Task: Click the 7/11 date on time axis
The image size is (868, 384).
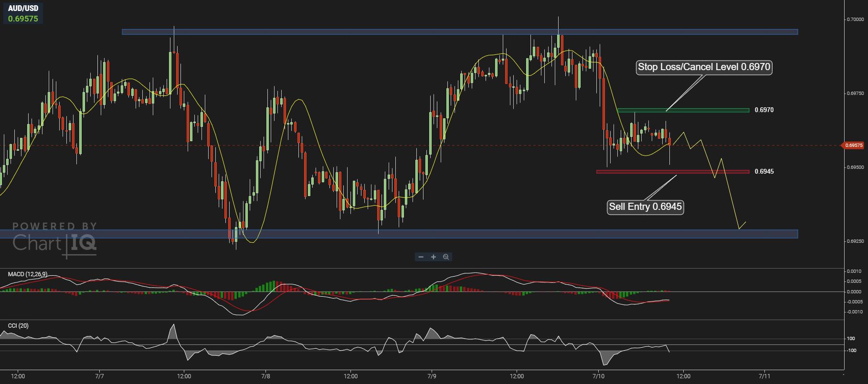Action: 764,376
